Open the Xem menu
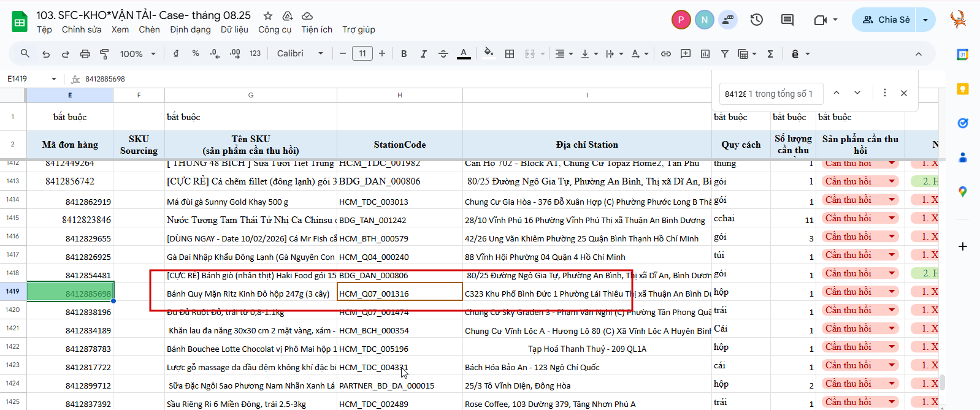Image resolution: width=980 pixels, height=410 pixels. tap(120, 29)
